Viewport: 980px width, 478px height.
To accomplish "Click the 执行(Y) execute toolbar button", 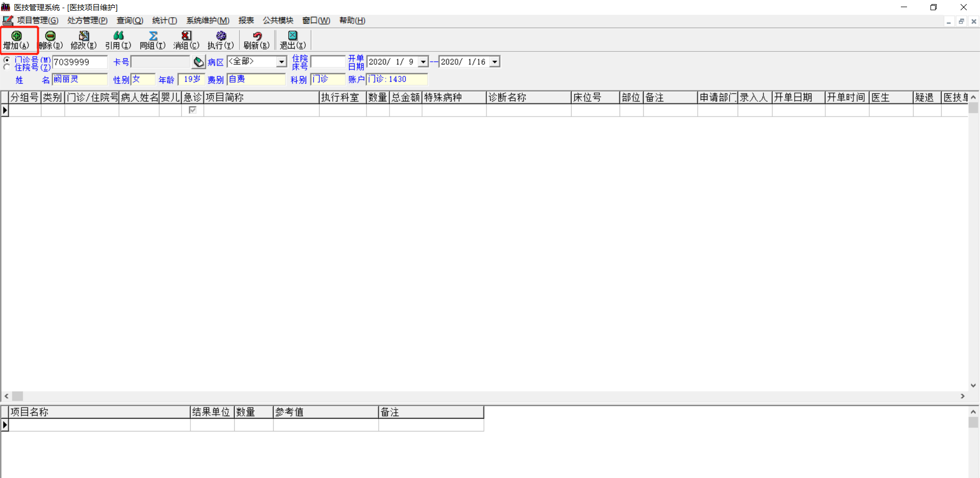I will (x=220, y=40).
